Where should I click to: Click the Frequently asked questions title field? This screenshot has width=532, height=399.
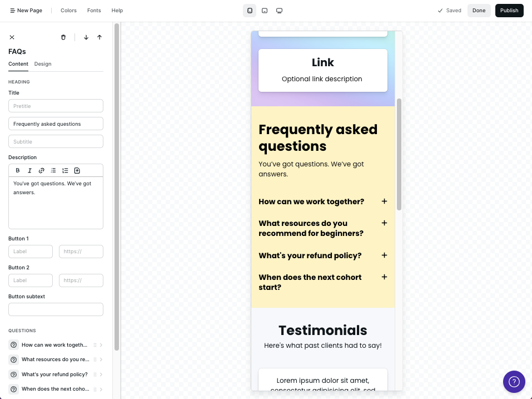[56, 124]
